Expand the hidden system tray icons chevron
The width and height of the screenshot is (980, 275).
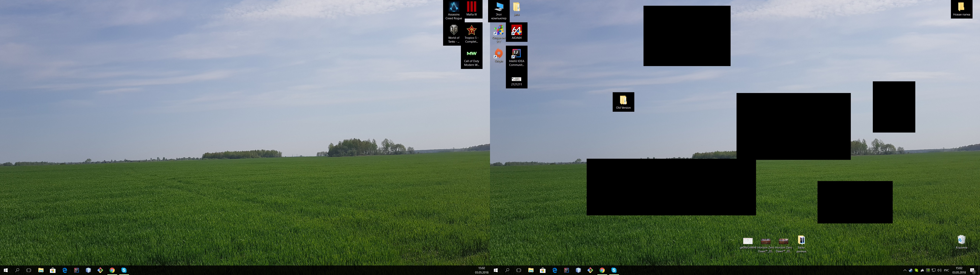[x=905, y=270]
